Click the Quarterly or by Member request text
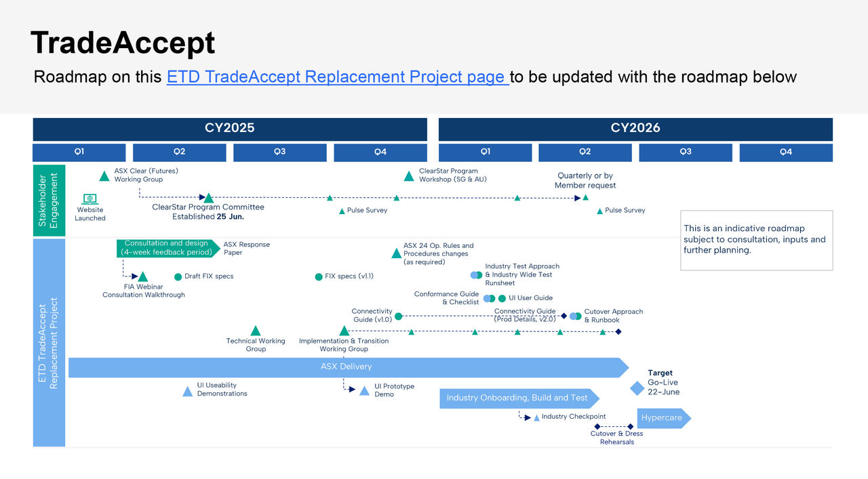Viewport: 868px width, 479px height. (x=585, y=181)
